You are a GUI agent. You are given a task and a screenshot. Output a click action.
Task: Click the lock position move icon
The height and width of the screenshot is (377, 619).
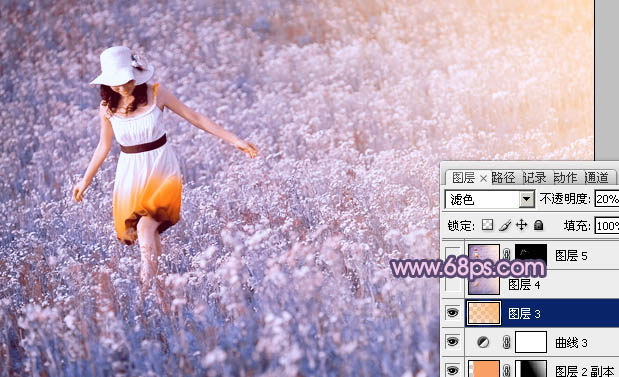(521, 225)
